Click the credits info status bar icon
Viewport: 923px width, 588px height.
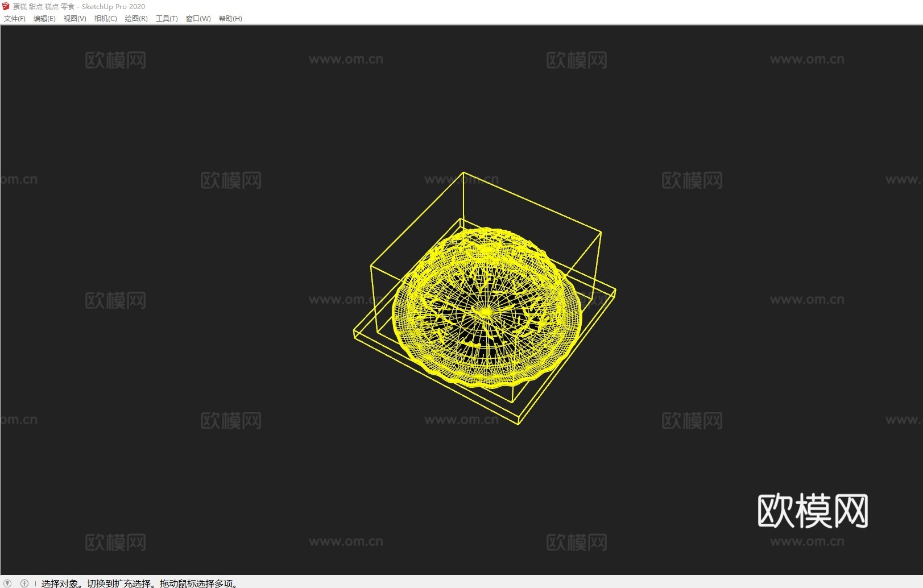[x=24, y=583]
